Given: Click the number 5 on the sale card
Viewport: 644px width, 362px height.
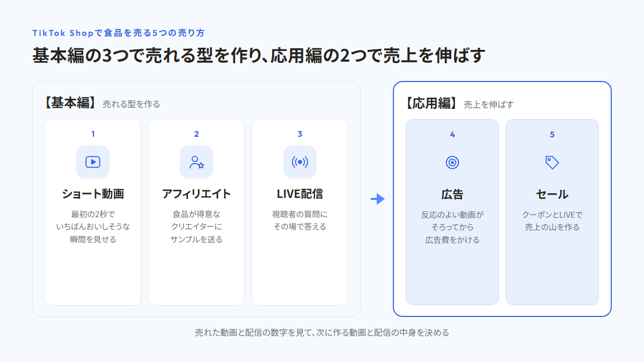Looking at the screenshot, I should coord(552,135).
